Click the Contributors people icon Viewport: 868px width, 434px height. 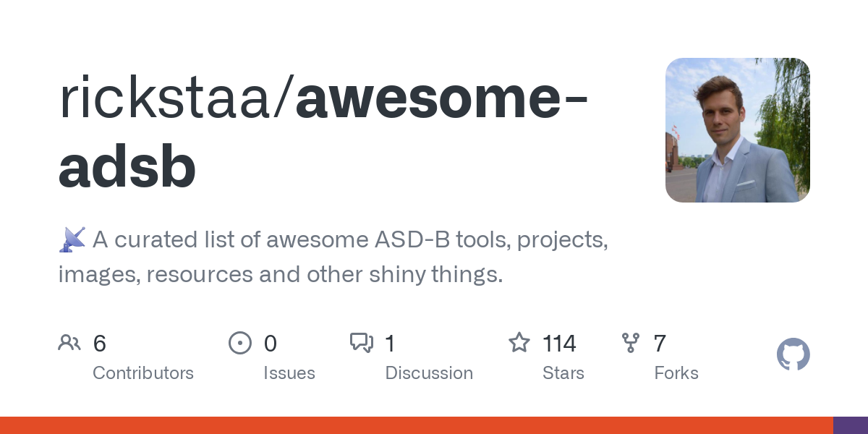click(69, 343)
